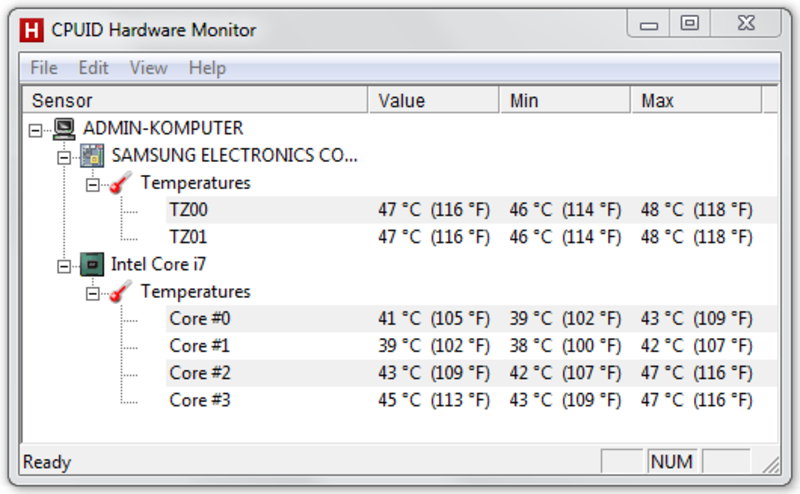Select the TZ00 temperature row
The image size is (800, 494).
click(x=471, y=210)
